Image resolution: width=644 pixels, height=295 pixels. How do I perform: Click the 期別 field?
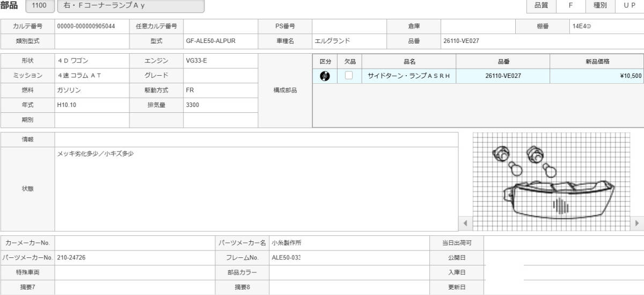[x=92, y=120]
